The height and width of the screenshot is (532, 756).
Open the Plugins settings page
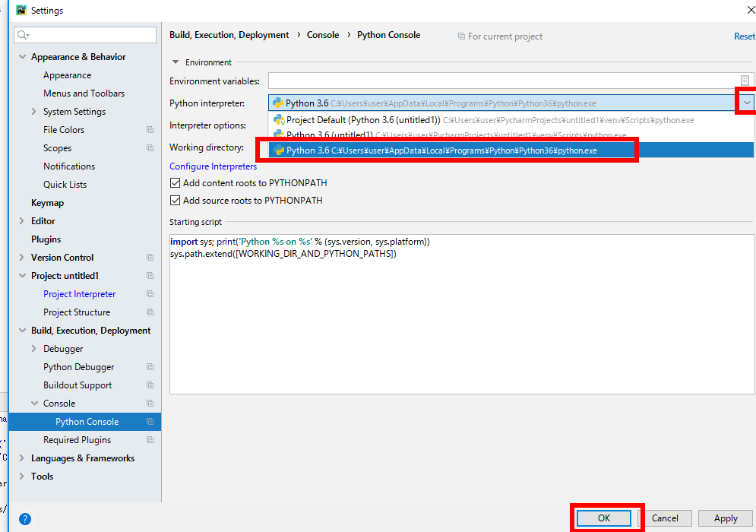(46, 239)
